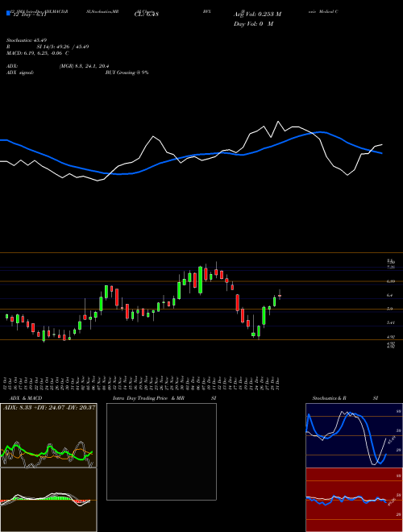The width and height of the screenshot is (403, 532).
Task: Select the 'Day Vol: 0 M' text
Action: [x=253, y=24]
